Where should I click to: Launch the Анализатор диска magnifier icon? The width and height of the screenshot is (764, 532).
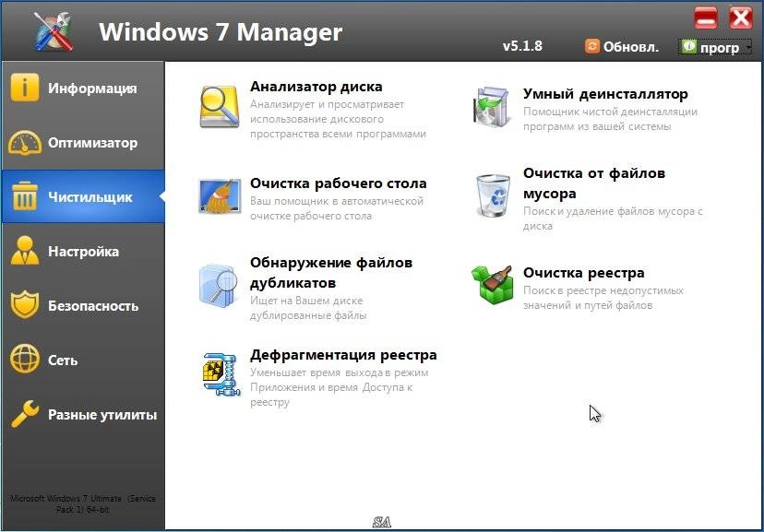[x=220, y=107]
